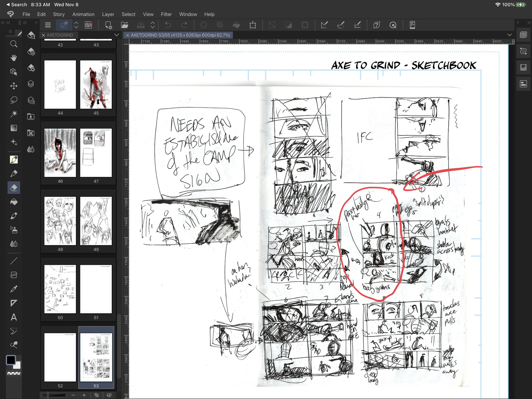The width and height of the screenshot is (532, 399).
Task: Select the Zoom magnifier tool
Action: 14,44
